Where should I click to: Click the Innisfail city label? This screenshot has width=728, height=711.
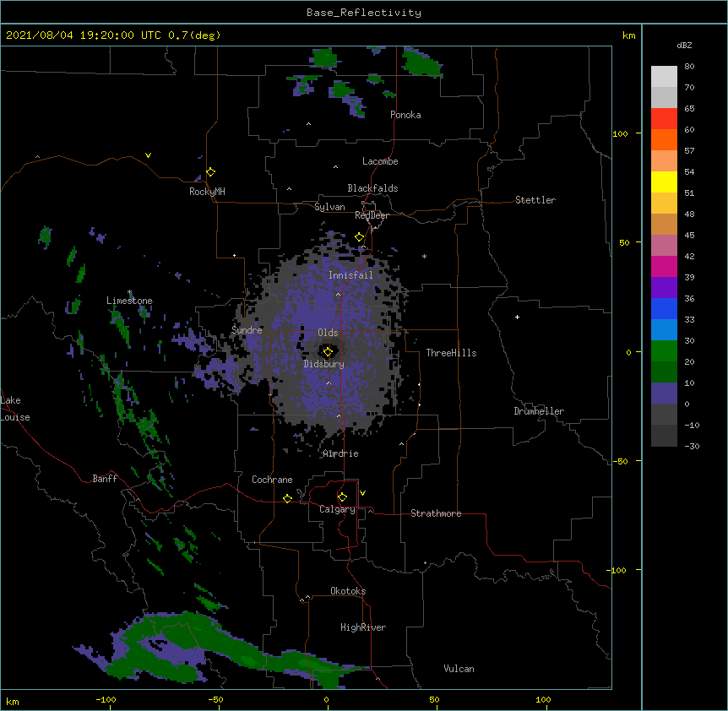click(350, 275)
